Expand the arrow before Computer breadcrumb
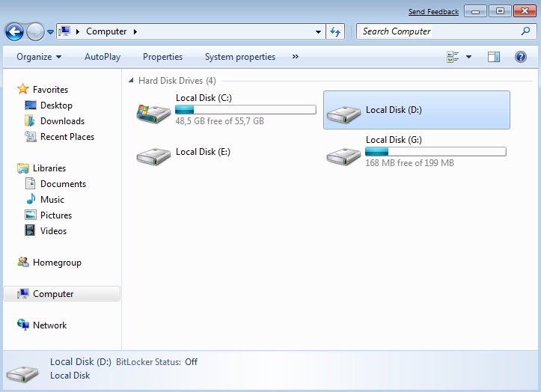Viewport: 541px width, 392px height. coord(78,31)
